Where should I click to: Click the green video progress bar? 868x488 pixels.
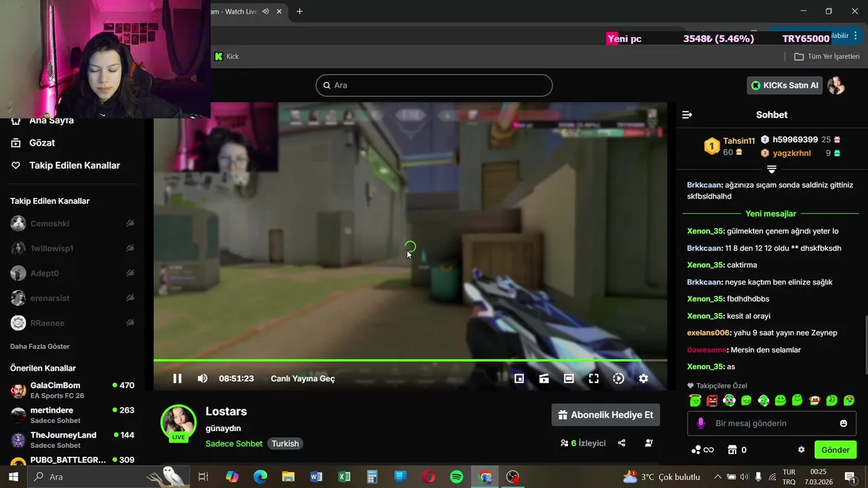tap(410, 361)
